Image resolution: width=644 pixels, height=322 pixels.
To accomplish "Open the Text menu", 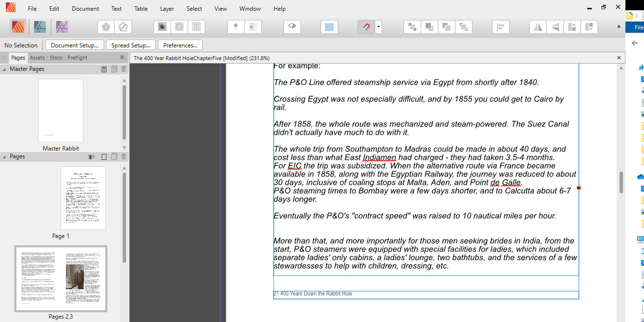I will coord(117,9).
